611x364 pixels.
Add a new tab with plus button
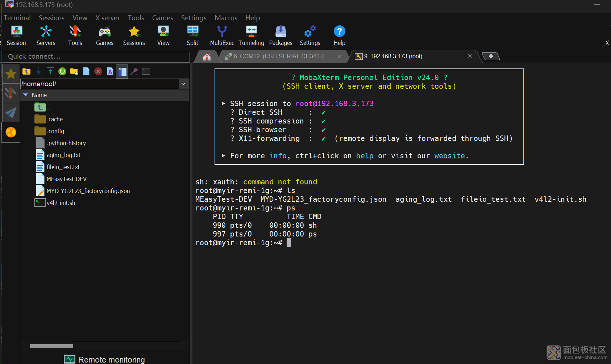coord(491,56)
